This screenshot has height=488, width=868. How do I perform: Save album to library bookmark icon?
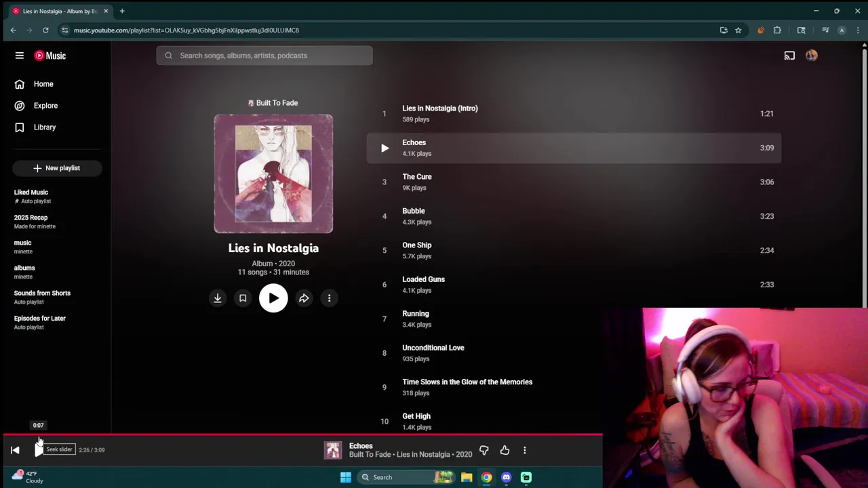tap(243, 298)
